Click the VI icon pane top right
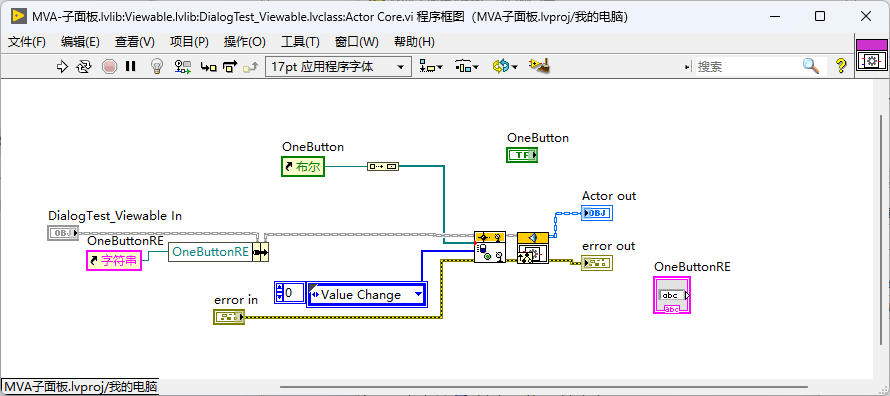 click(871, 54)
